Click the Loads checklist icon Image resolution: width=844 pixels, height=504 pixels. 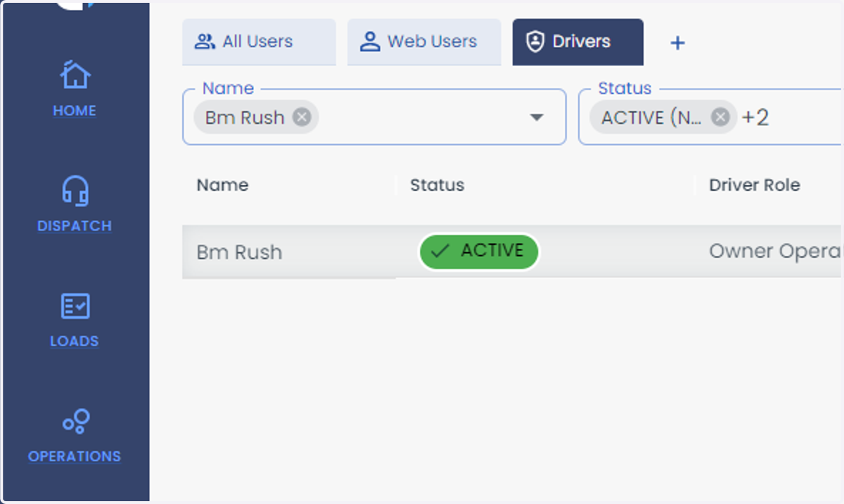[75, 306]
